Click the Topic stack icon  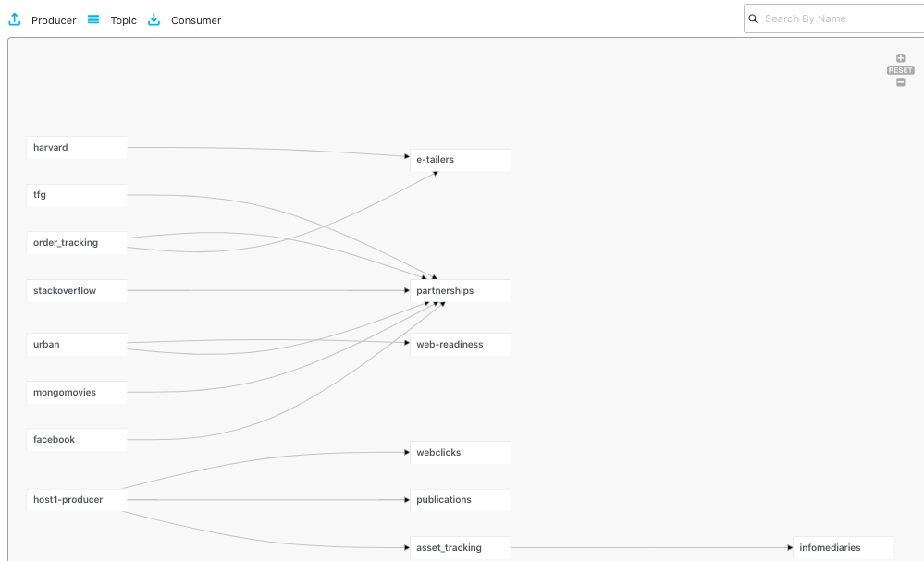coord(93,19)
